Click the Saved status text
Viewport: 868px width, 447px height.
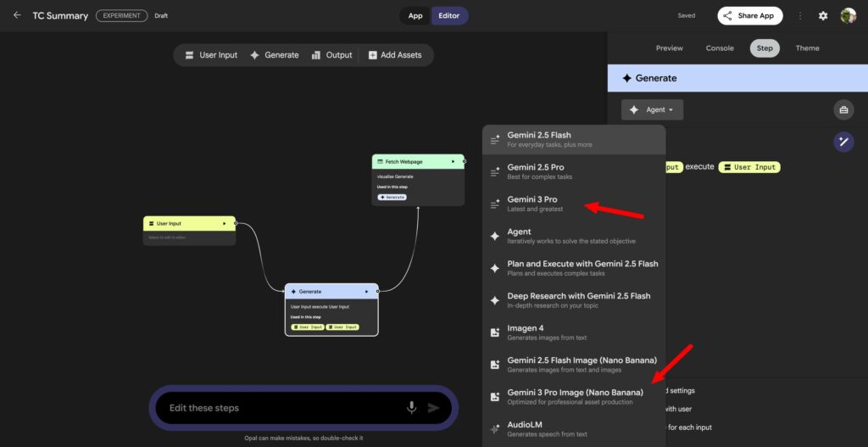[x=686, y=15]
